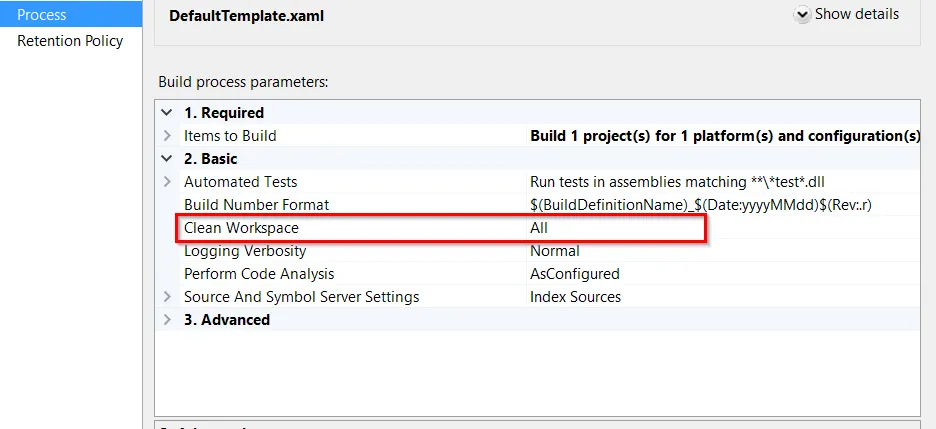The height and width of the screenshot is (429, 936).
Task: Click Perform Code Analysis value AsConfigured
Action: (574, 274)
